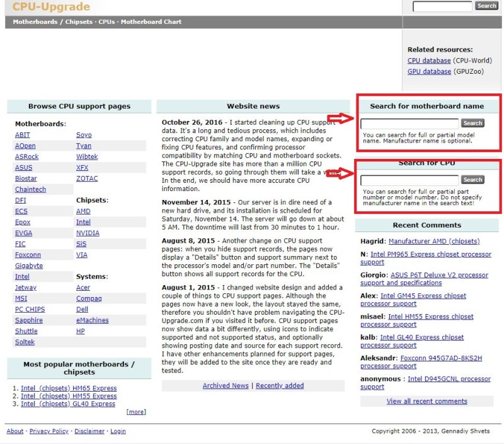504x444 pixels.
Task: Focus the motherboard name search field
Action: (x=409, y=124)
